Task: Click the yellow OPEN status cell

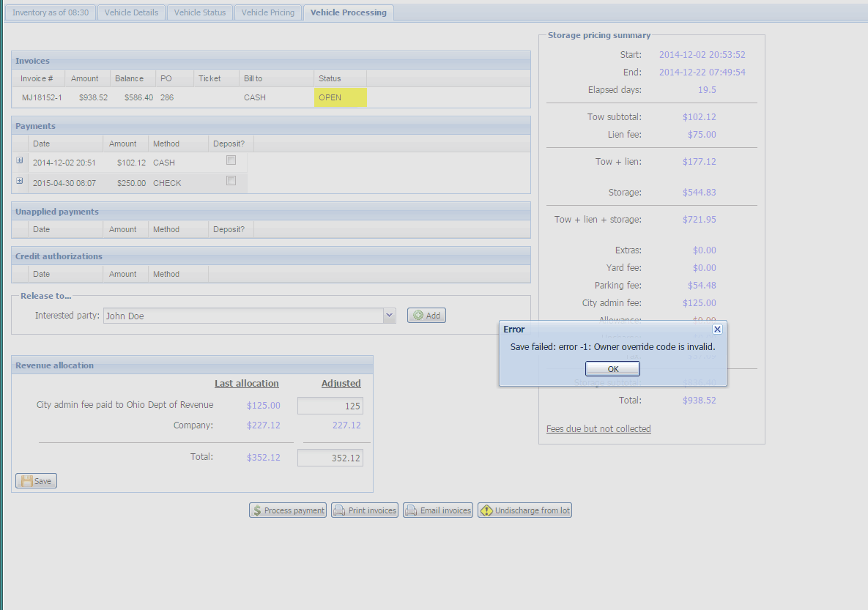Action: click(x=341, y=97)
